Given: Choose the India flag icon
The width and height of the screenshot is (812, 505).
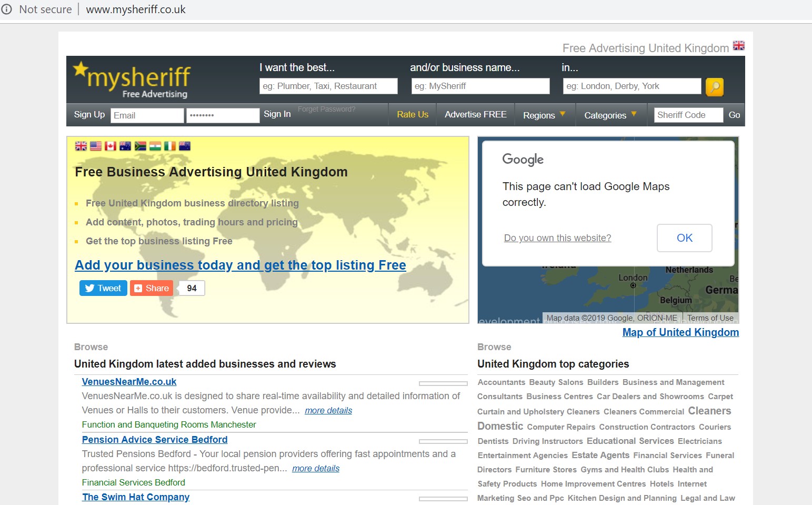Looking at the screenshot, I should click(155, 146).
